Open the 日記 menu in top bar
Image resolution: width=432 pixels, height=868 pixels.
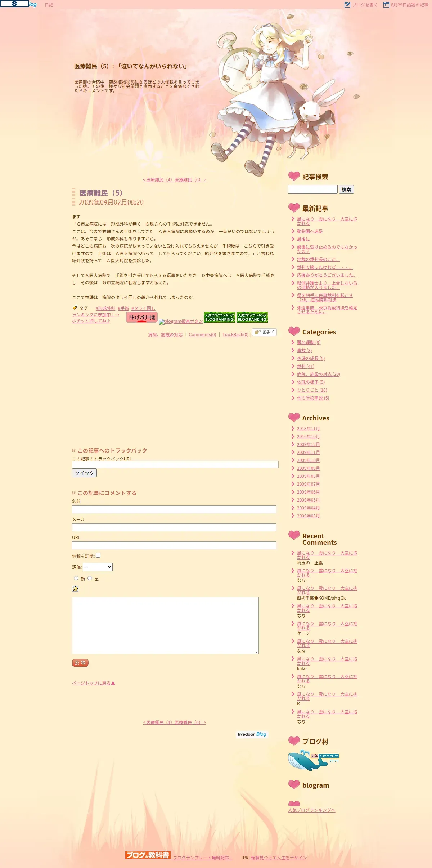click(49, 5)
